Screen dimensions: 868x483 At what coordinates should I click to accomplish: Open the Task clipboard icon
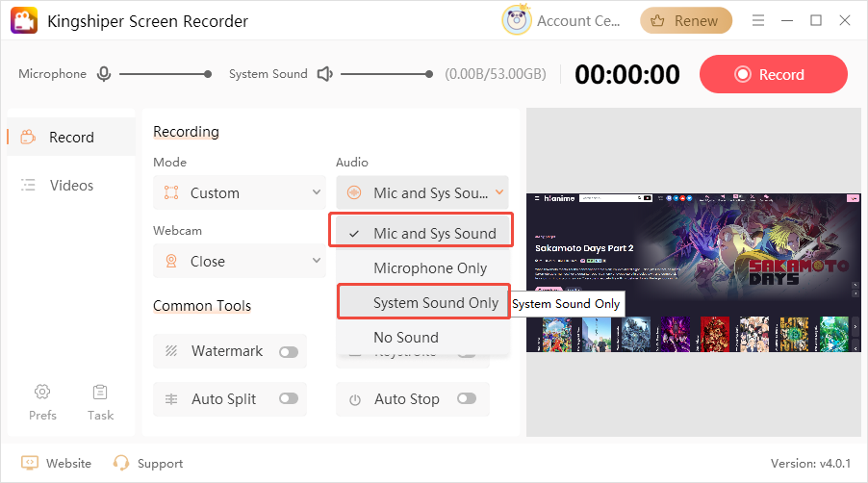(x=100, y=393)
